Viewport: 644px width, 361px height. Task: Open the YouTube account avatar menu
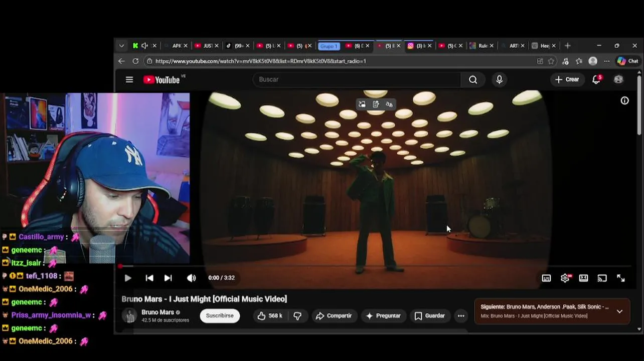tap(618, 79)
